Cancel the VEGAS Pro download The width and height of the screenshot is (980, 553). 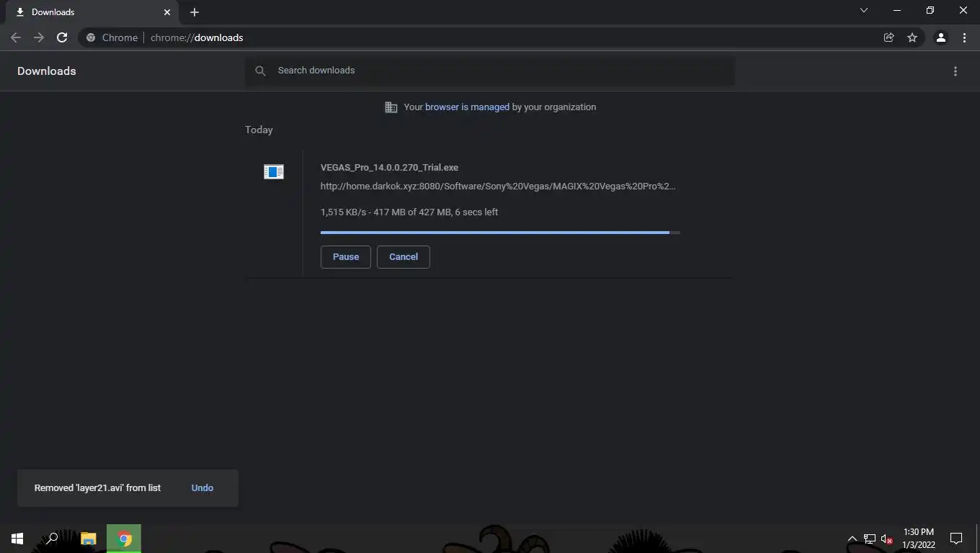(x=404, y=257)
